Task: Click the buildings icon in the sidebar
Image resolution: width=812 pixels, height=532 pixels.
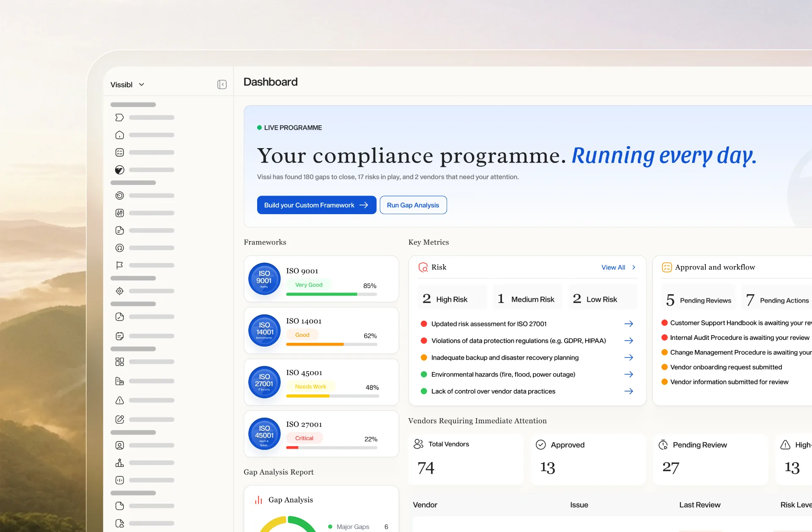Action: [x=120, y=381]
